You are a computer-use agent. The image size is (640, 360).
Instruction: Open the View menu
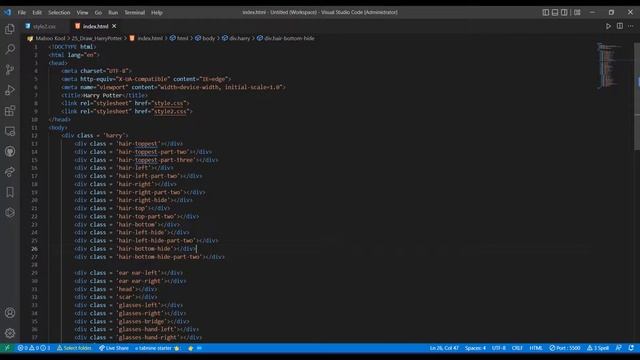(82, 13)
